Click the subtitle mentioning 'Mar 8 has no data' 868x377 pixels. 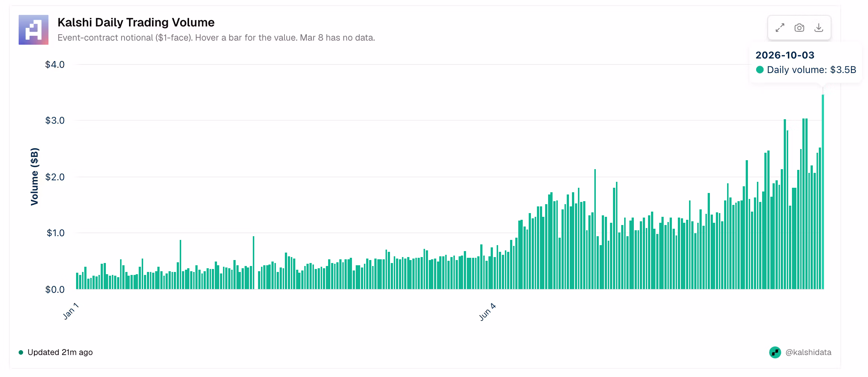pyautogui.click(x=216, y=38)
